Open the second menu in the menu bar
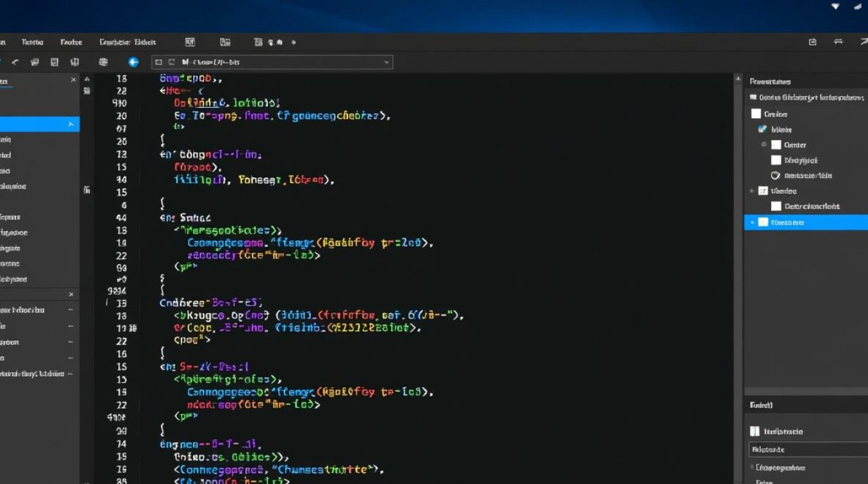868x484 pixels. 32,42
